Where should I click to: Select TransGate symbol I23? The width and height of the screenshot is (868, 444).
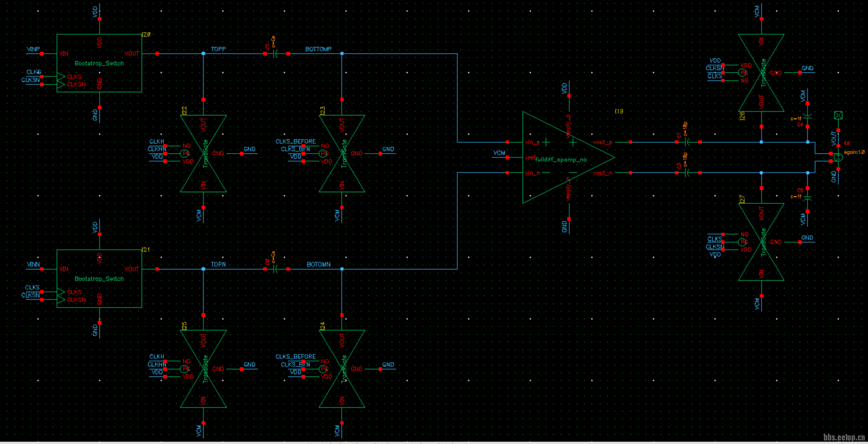342,153
